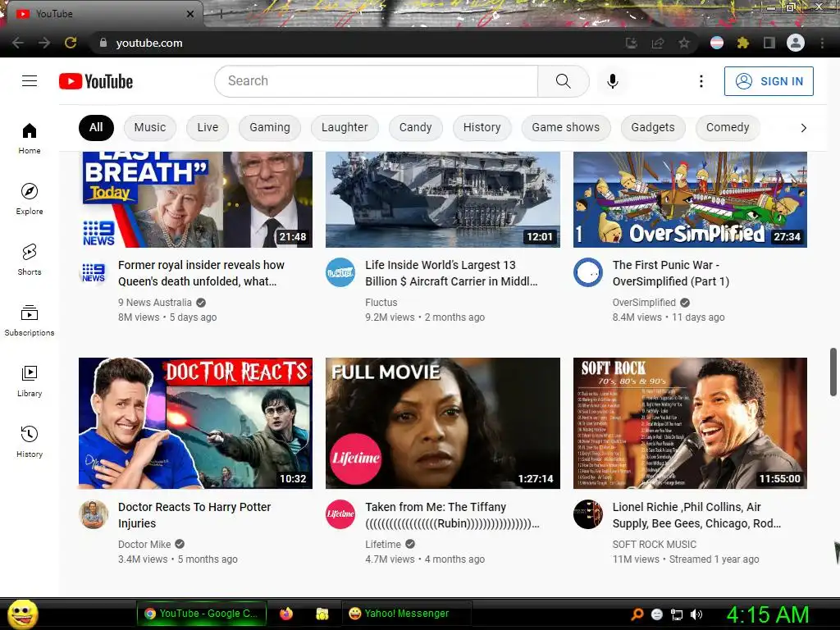Open History in sidebar
This screenshot has width=840, height=630.
[x=30, y=441]
